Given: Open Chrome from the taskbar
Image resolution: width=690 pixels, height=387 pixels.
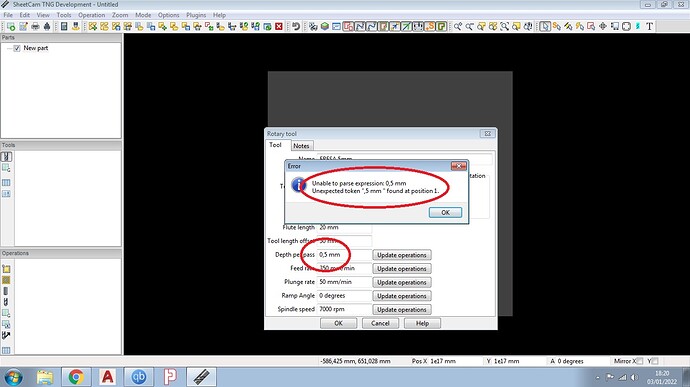Looking at the screenshot, I should (x=76, y=377).
